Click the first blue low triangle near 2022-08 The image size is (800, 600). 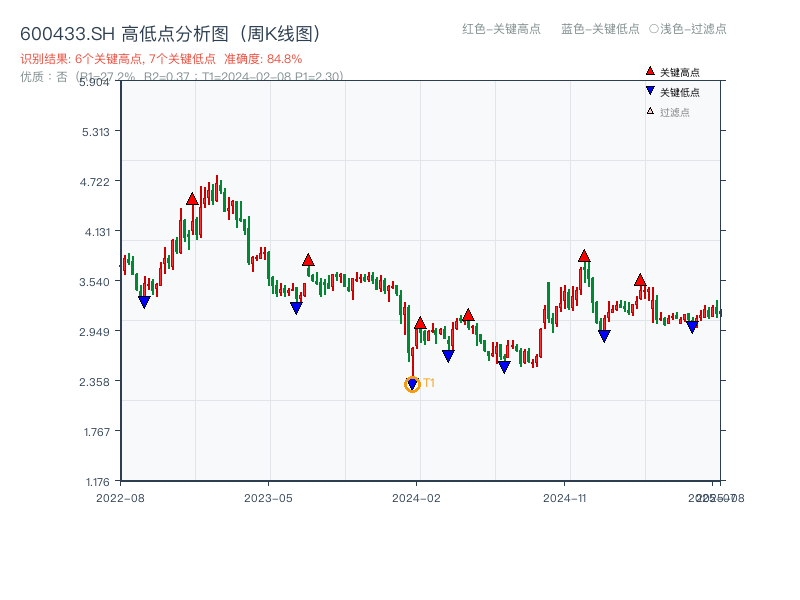coord(144,301)
